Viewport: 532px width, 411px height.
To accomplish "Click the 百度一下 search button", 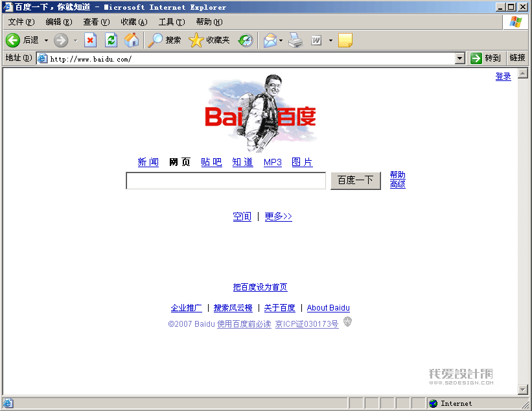I will point(356,180).
